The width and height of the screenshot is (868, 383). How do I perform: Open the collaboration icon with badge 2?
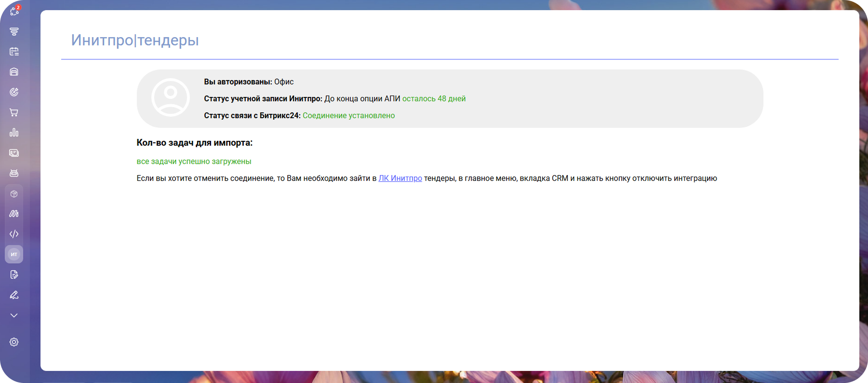coord(14,11)
